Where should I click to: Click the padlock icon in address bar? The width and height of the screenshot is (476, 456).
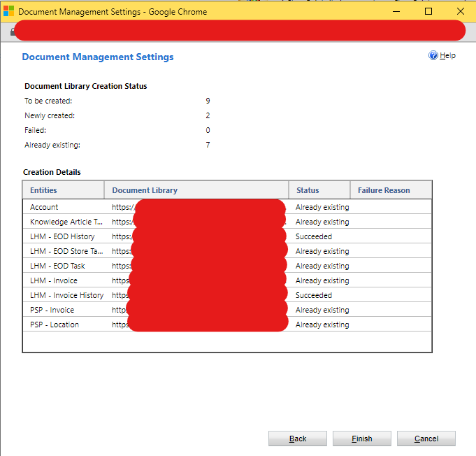pyautogui.click(x=12, y=33)
